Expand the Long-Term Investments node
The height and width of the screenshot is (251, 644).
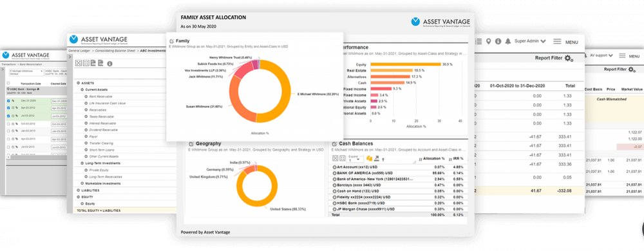click(82, 163)
